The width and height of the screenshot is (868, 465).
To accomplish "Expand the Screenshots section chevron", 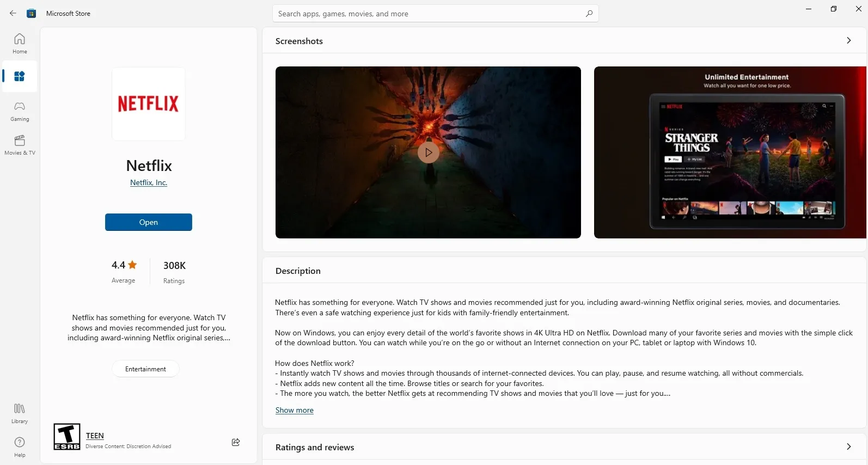I will 848,40.
